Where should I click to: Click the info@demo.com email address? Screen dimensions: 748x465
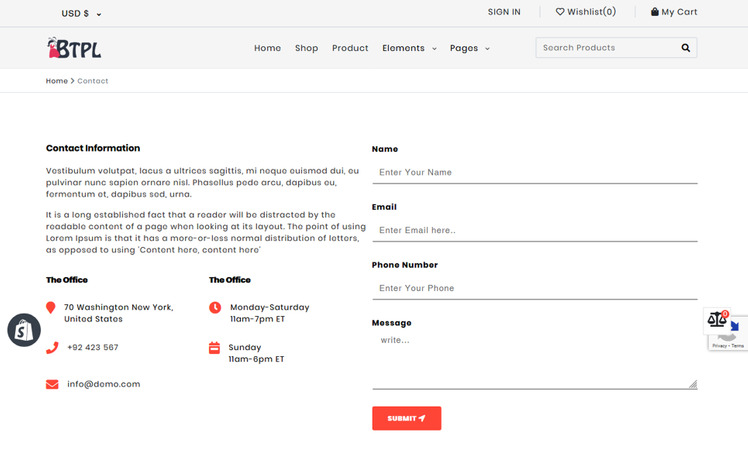coord(104,384)
